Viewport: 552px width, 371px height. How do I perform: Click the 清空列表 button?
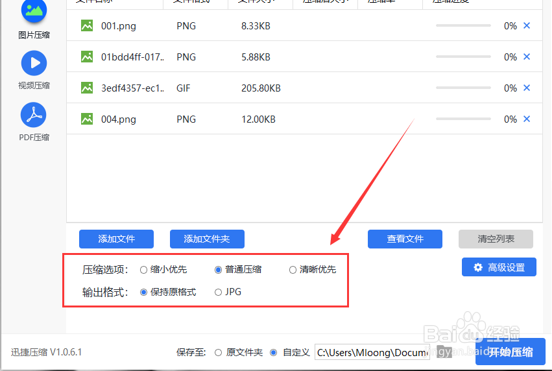click(496, 239)
